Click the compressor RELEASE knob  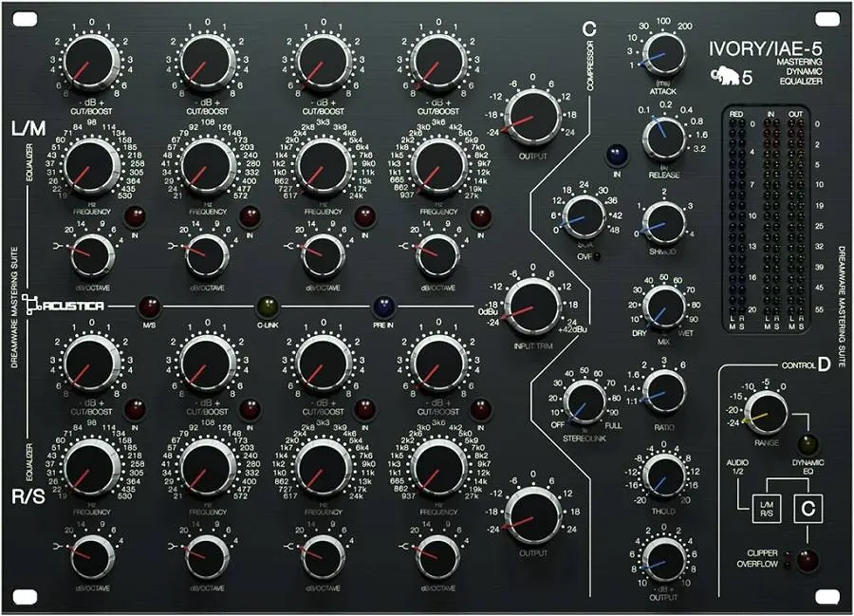point(664,139)
